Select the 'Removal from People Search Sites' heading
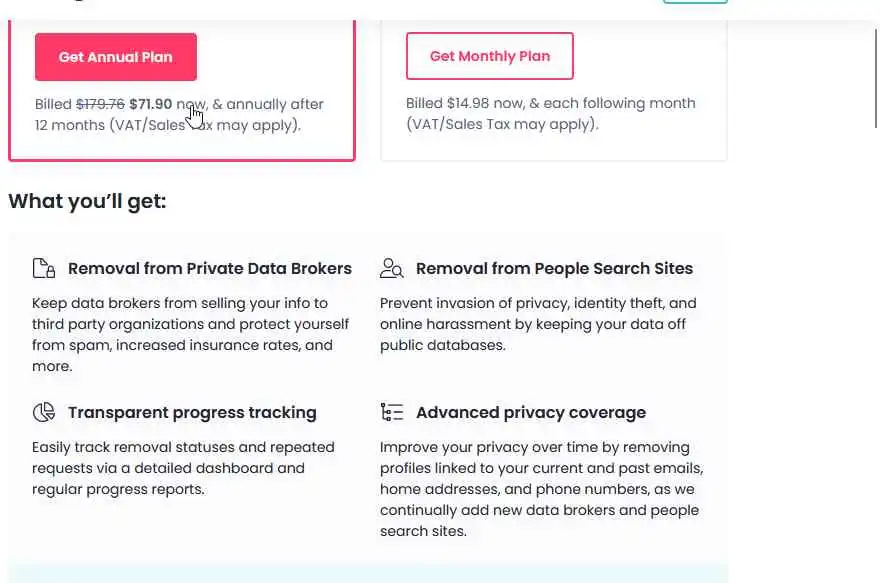The height and width of the screenshot is (583, 880). [554, 268]
